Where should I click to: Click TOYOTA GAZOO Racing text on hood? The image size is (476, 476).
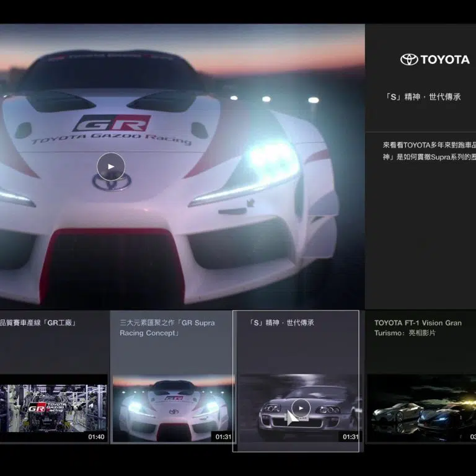pos(112,139)
